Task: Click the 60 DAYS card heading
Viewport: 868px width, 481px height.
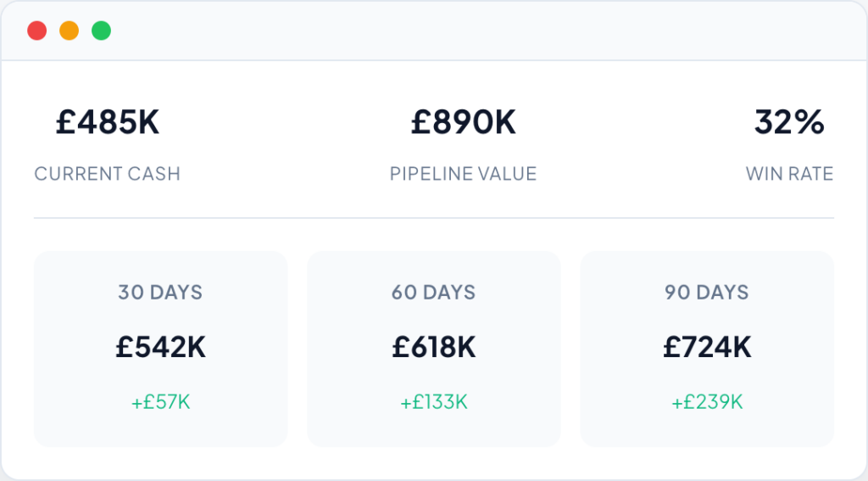Action: pos(433,293)
